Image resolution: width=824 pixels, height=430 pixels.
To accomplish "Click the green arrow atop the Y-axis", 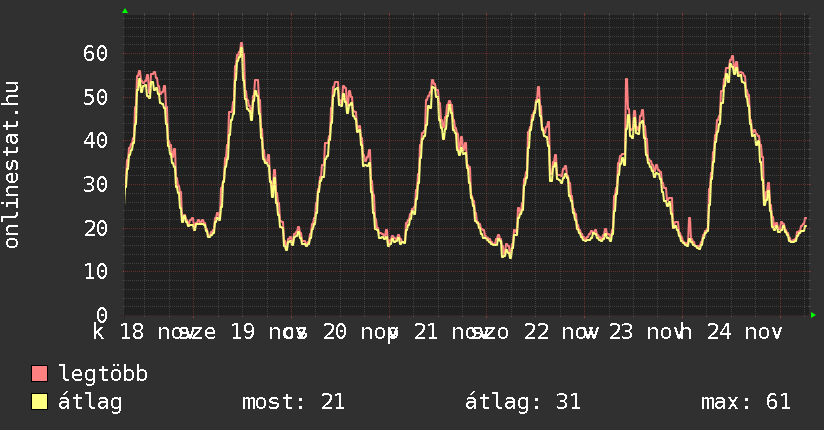I will [125, 11].
